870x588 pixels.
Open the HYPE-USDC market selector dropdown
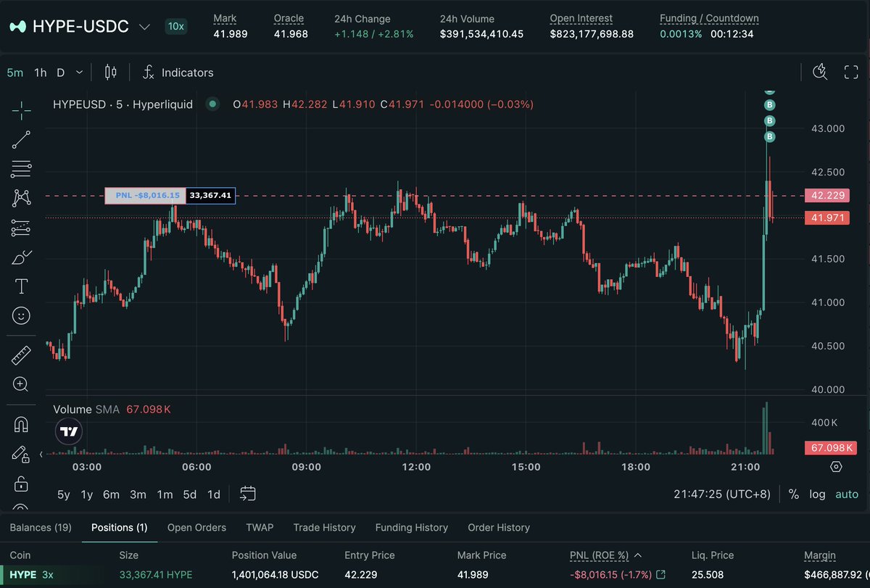[144, 27]
